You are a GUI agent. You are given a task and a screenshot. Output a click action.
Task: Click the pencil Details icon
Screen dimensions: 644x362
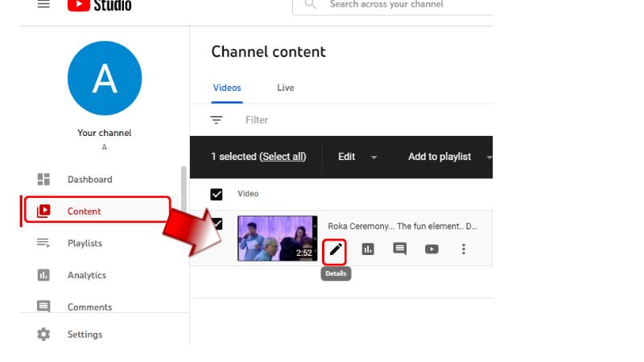(335, 249)
